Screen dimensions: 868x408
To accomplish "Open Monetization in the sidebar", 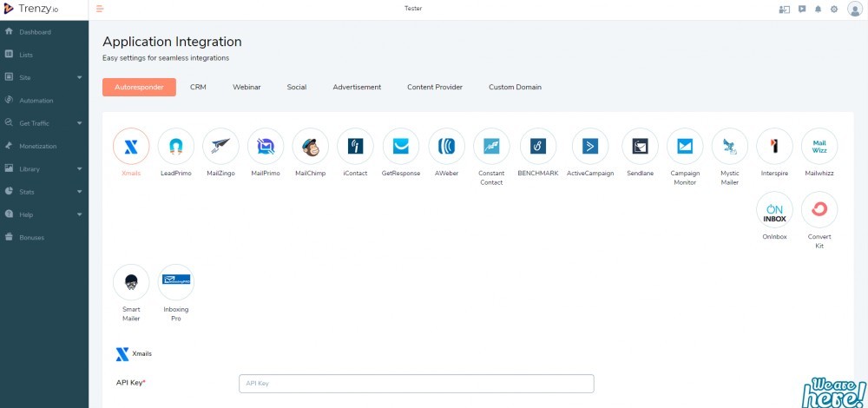I will click(44, 146).
